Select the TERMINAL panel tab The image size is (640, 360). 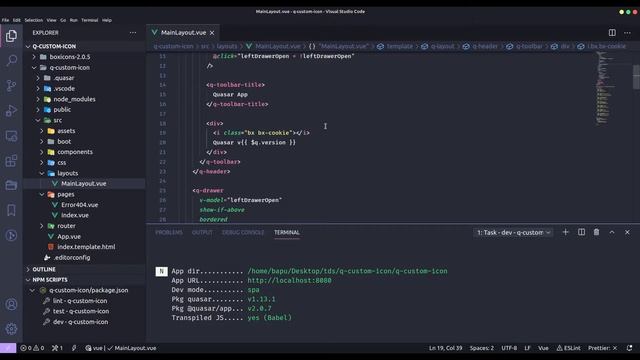(x=287, y=232)
